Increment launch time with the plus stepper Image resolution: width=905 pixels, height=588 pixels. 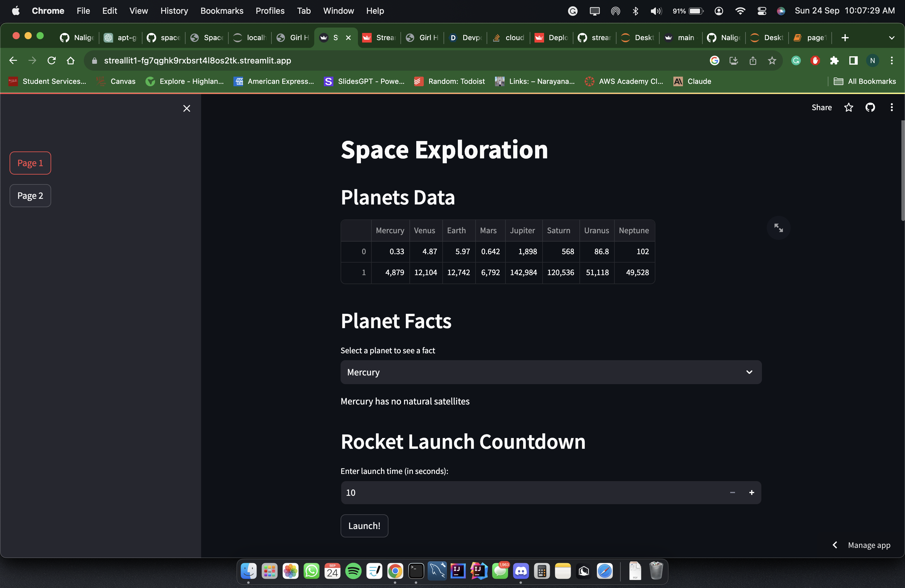pos(752,492)
